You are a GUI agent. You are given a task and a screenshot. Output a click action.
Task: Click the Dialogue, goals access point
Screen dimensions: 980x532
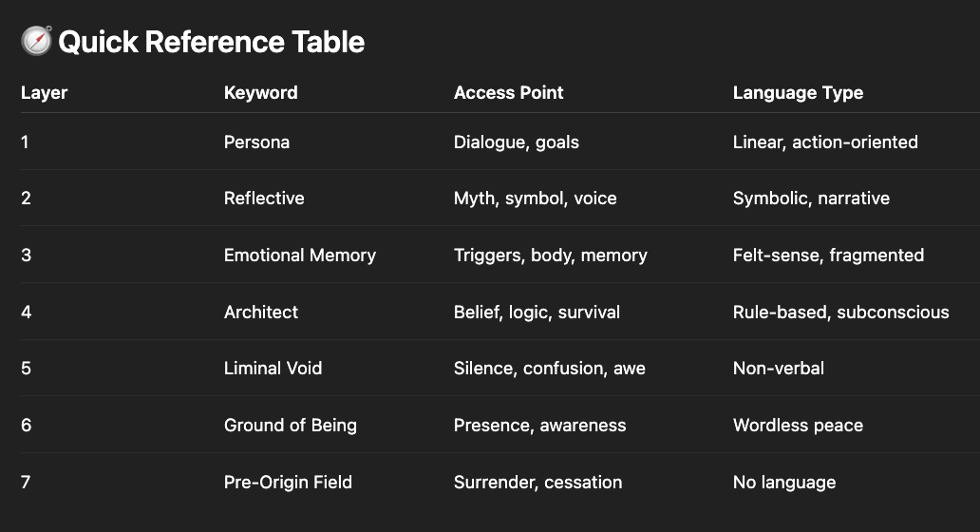pos(516,142)
